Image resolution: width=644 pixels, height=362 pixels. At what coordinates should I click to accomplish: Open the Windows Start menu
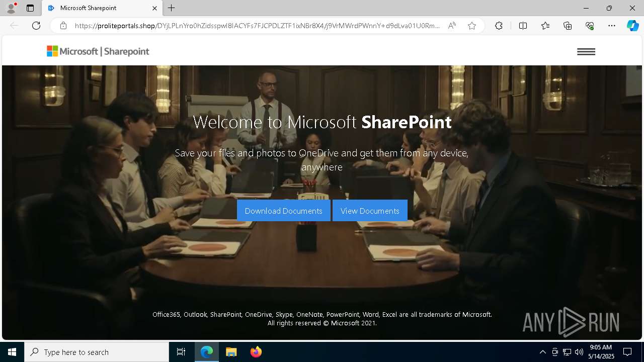coord(12,352)
